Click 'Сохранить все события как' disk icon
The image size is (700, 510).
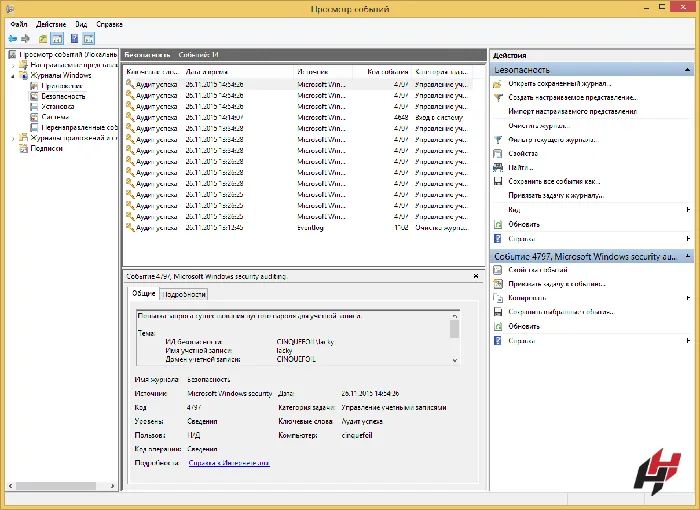click(498, 182)
